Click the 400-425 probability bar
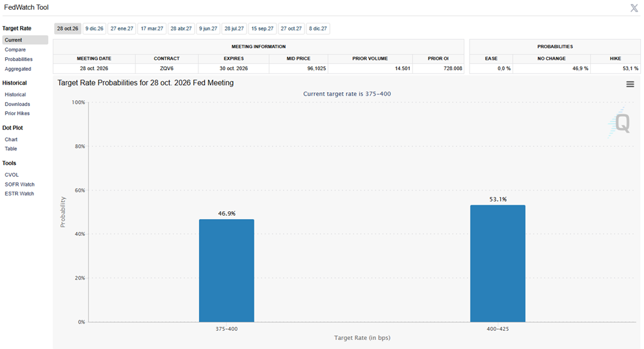The height and width of the screenshot is (349, 644). pos(498,264)
